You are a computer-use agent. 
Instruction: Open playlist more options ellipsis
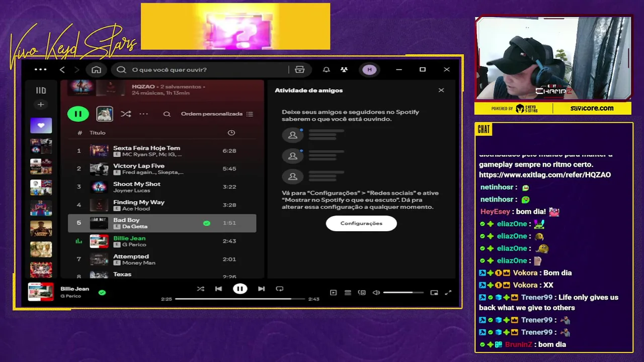144,114
